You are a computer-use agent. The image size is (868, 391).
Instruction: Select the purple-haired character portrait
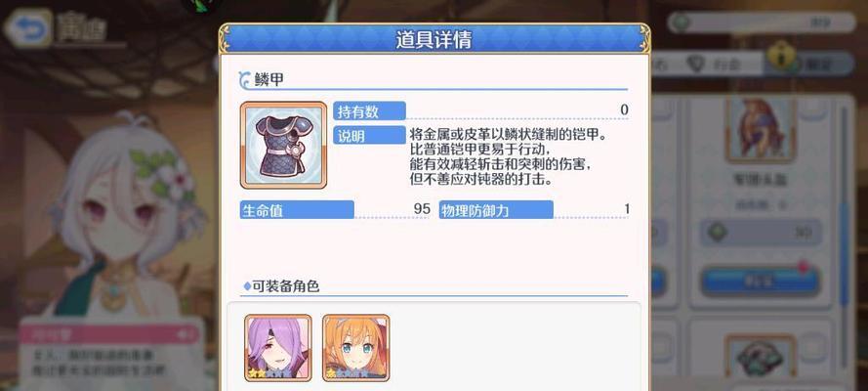pyautogui.click(x=278, y=348)
